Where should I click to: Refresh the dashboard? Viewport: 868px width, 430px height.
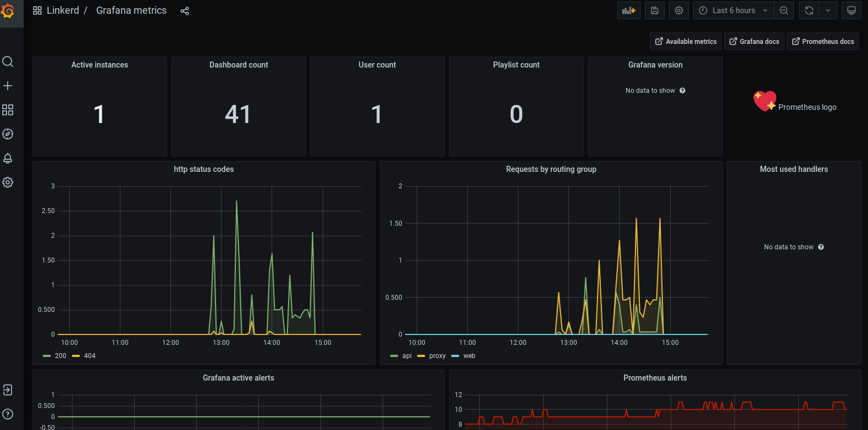pos(809,10)
